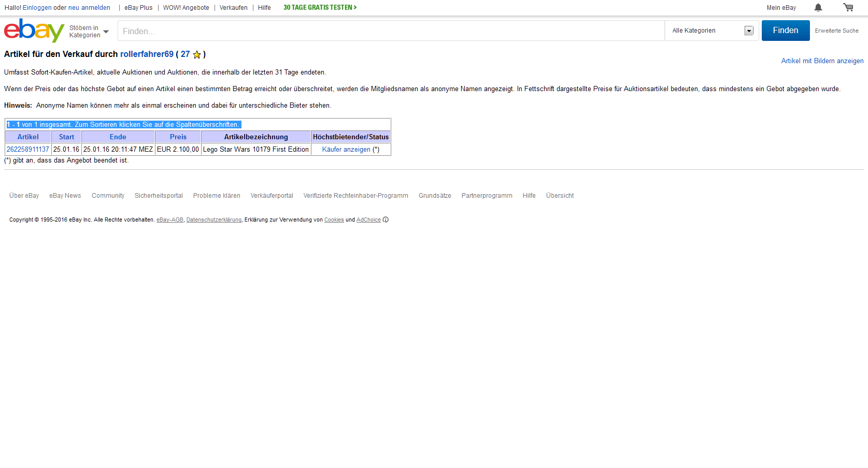Open eBay News footer link
The image size is (868, 468).
[x=65, y=196]
